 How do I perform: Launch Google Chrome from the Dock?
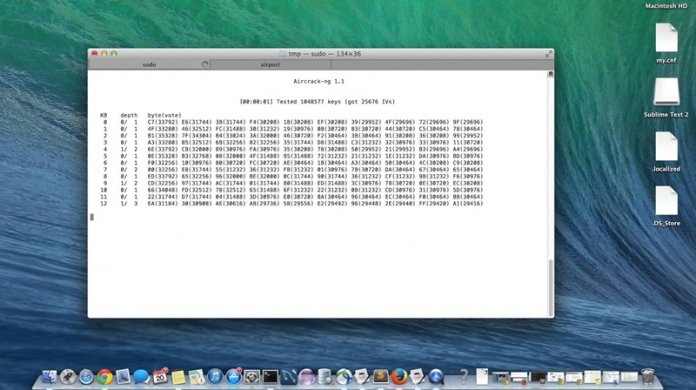coord(105,377)
